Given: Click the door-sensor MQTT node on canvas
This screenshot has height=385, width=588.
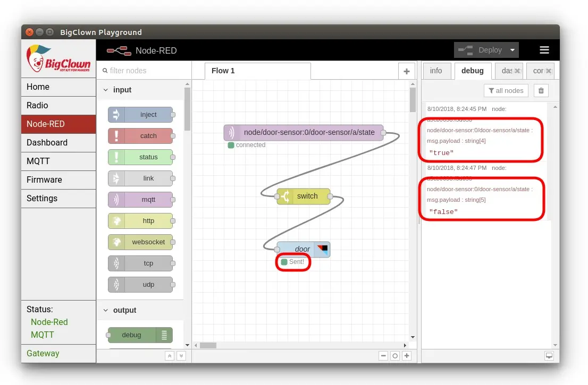Looking at the screenshot, I should coord(304,133).
